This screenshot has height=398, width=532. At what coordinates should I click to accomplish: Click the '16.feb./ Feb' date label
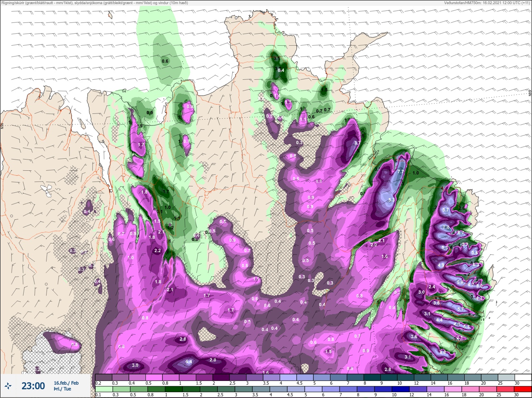[66, 383]
